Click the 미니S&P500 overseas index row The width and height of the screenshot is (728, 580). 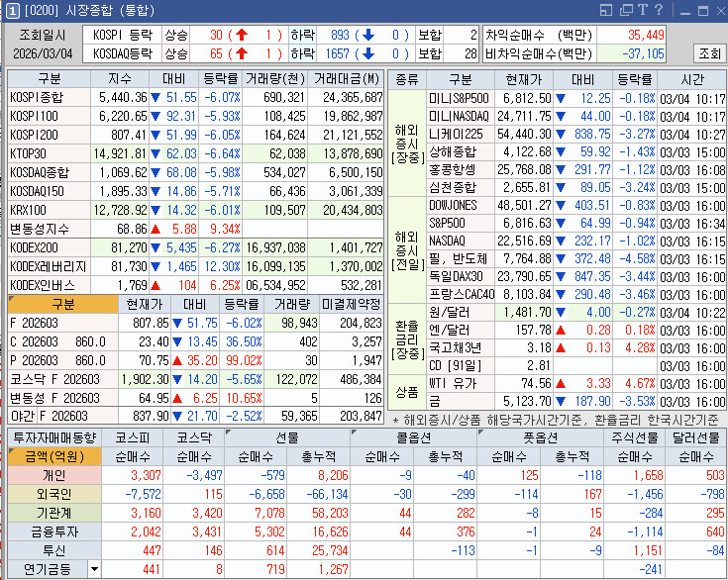[458, 98]
